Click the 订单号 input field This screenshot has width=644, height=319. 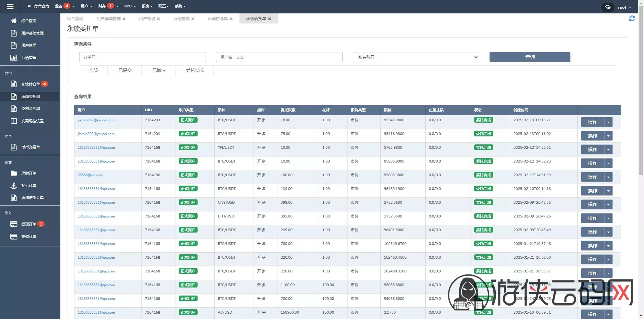point(143,57)
